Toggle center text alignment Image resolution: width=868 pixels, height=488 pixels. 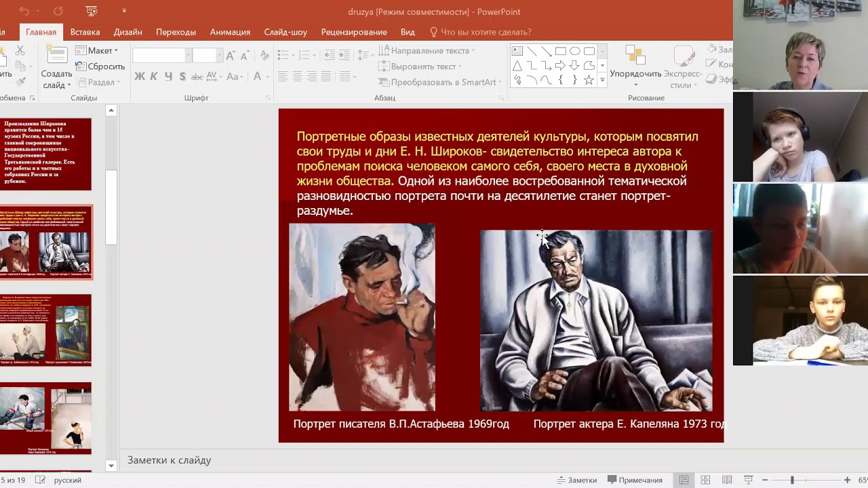(297, 77)
